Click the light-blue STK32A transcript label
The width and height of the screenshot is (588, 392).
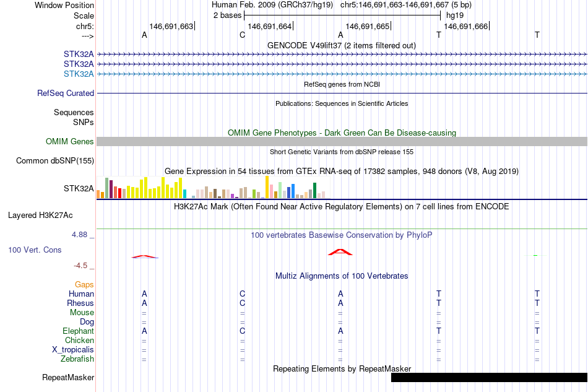point(79,74)
